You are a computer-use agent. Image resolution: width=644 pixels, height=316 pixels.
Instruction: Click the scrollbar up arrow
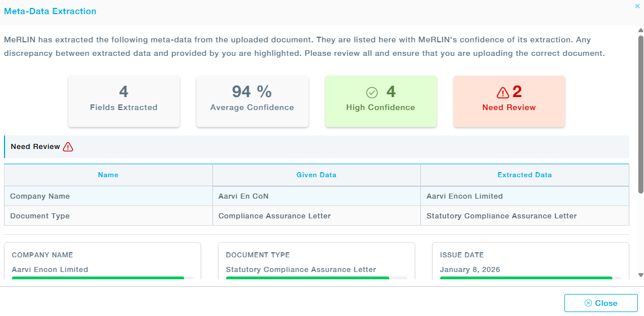pyautogui.click(x=641, y=29)
